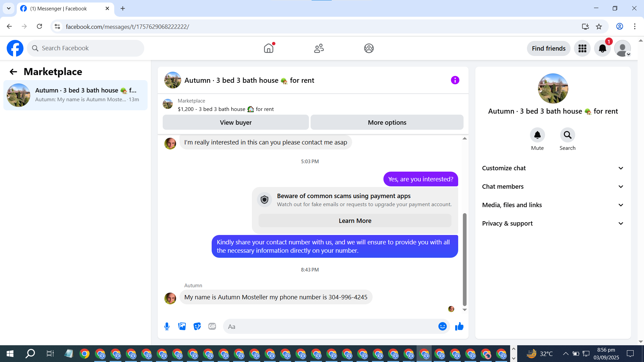Search in conversation using magnifier icon

click(x=568, y=135)
